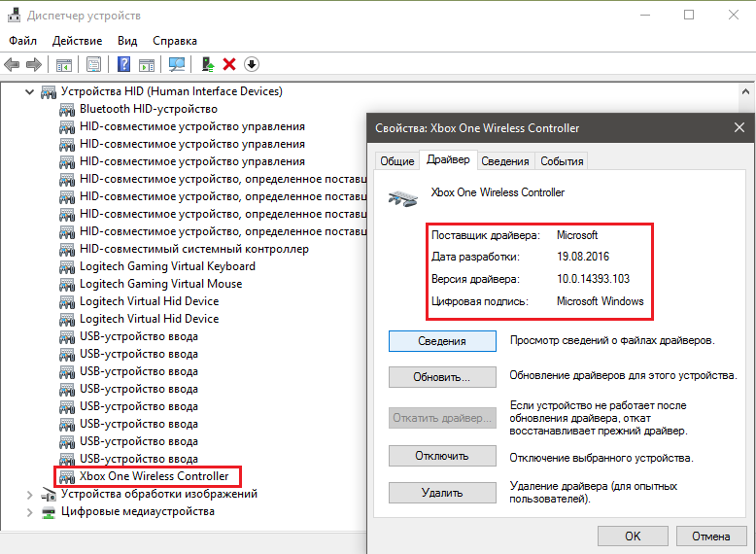Expand Устройства обработки изображений category
The image size is (756, 554).
click(29, 495)
